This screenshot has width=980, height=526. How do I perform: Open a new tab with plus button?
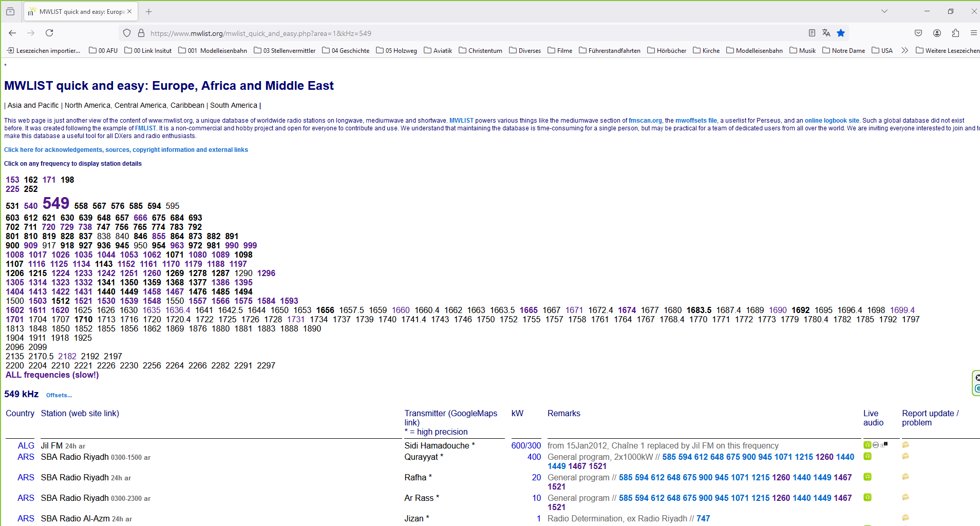149,11
